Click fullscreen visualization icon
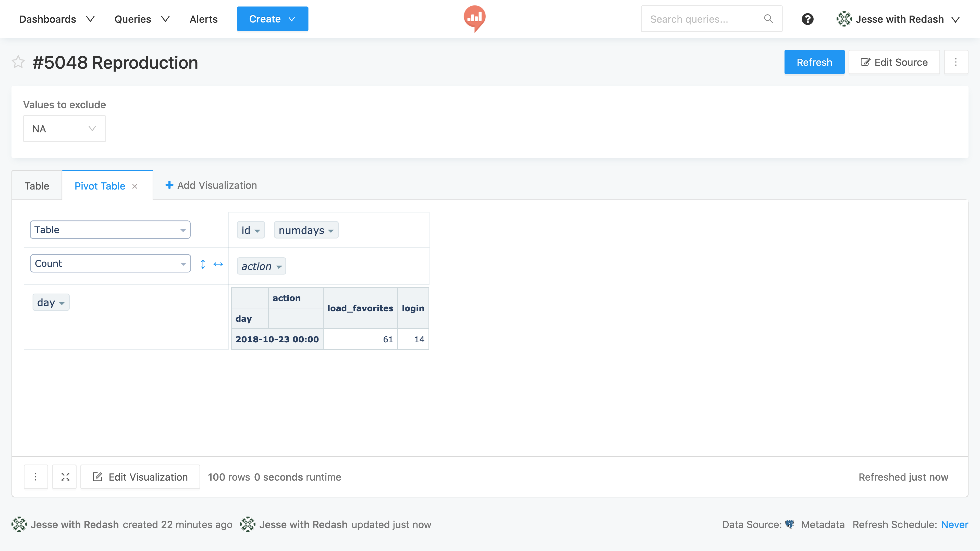 click(x=65, y=477)
